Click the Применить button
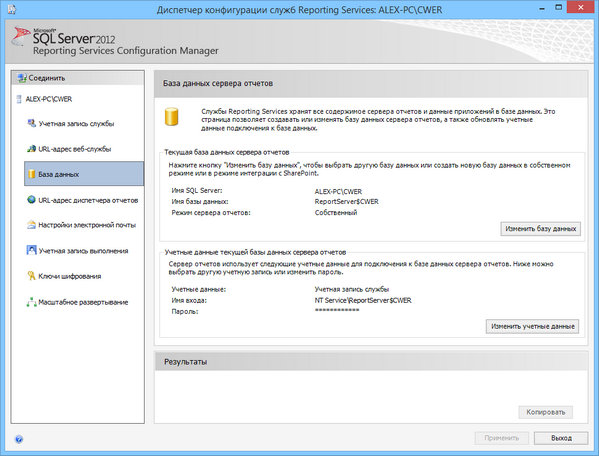 [x=502, y=438]
